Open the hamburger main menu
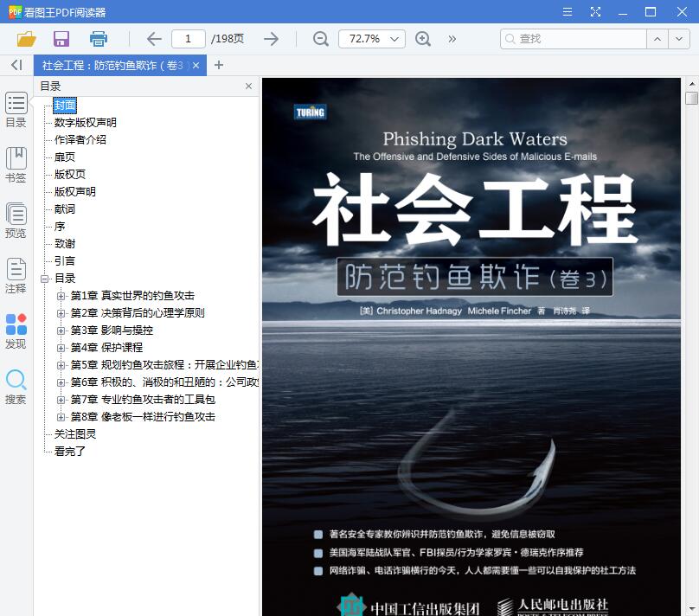 coord(568,11)
